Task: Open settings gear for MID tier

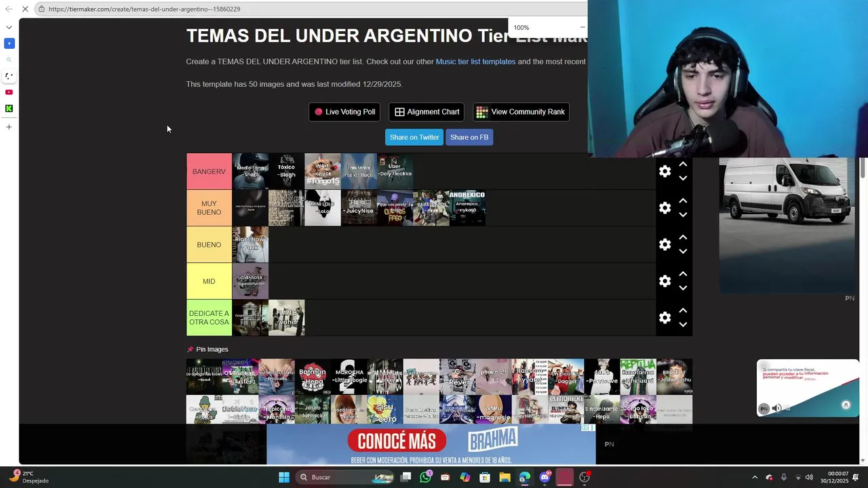Action: click(x=665, y=281)
